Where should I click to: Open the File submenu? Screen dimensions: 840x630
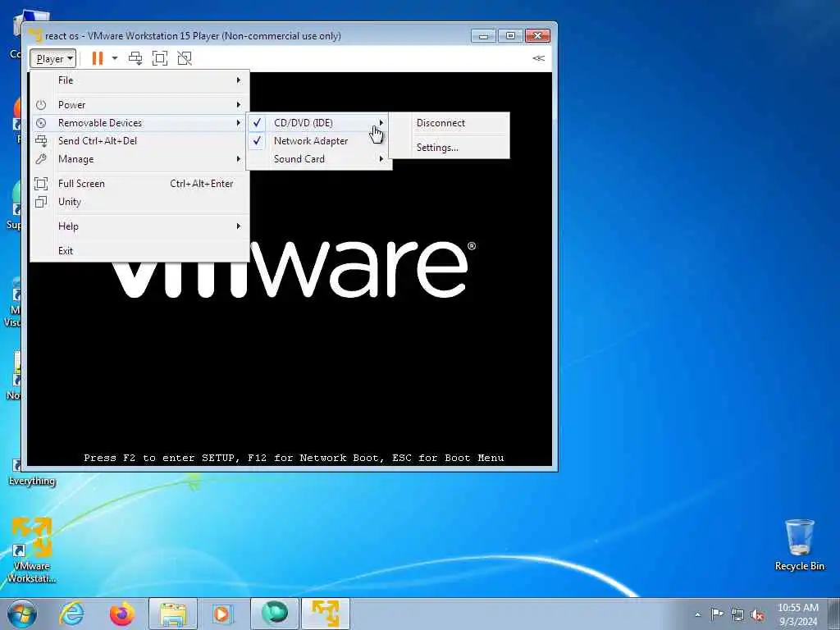coord(141,80)
